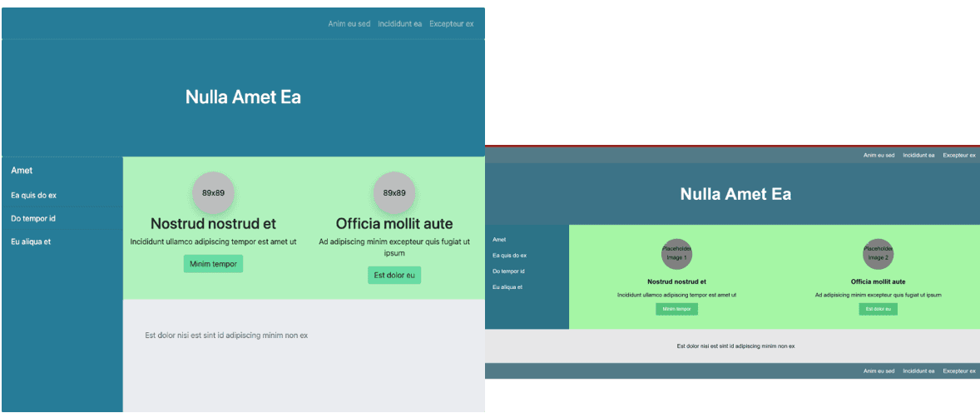
Task: Open the footer's Excepteur ex link
Action: (x=958, y=371)
